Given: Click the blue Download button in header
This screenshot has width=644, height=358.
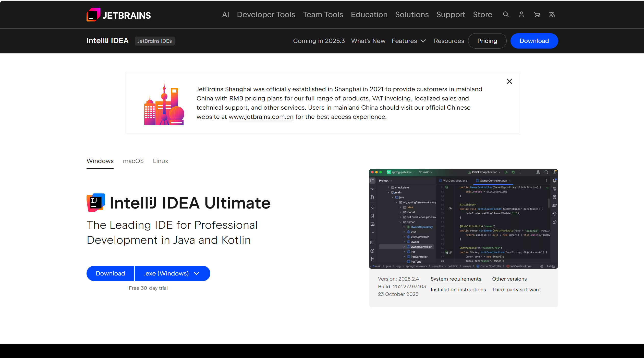Looking at the screenshot, I should pyautogui.click(x=534, y=41).
